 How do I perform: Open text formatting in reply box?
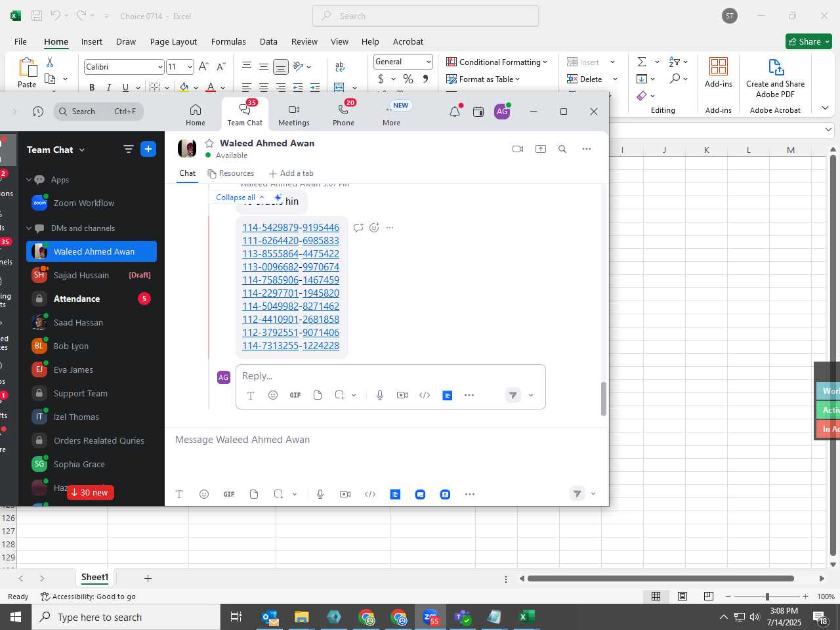point(250,395)
